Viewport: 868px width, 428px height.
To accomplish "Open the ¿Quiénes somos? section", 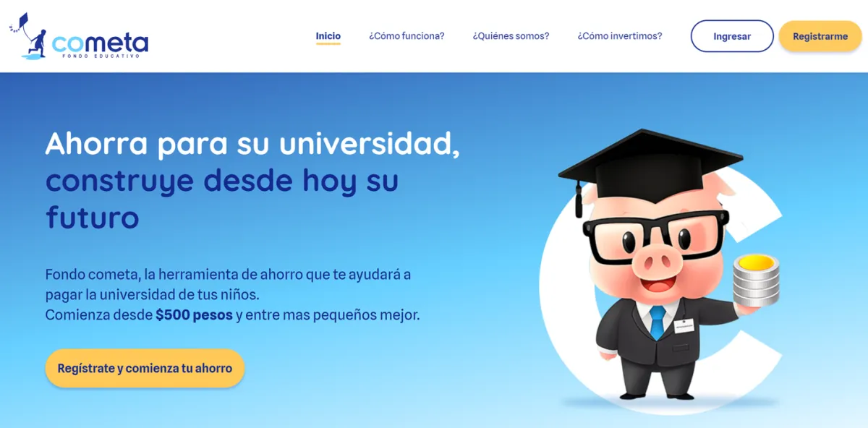I will [x=511, y=36].
